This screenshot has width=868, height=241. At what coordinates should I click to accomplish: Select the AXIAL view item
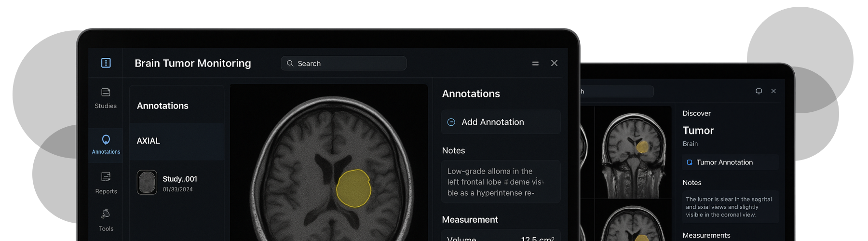176,141
